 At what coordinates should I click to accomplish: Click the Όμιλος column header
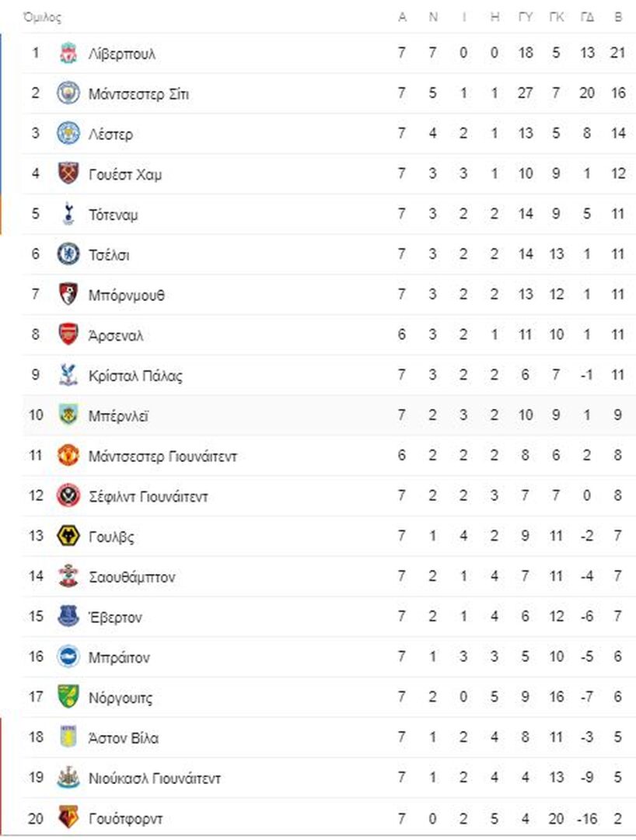coord(42,18)
